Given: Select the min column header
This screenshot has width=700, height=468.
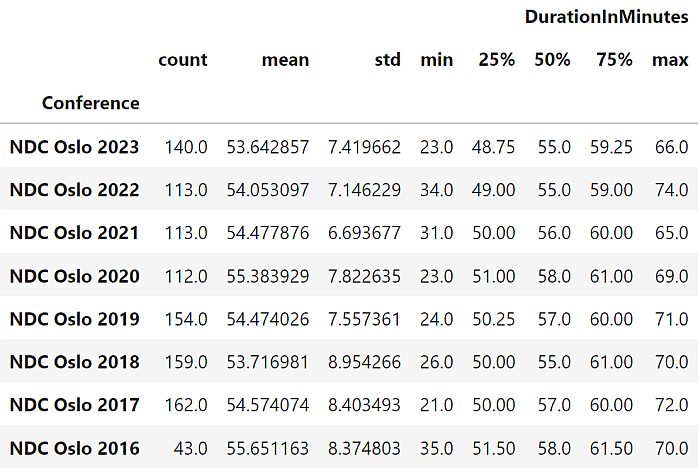Looking at the screenshot, I should coord(437,60).
